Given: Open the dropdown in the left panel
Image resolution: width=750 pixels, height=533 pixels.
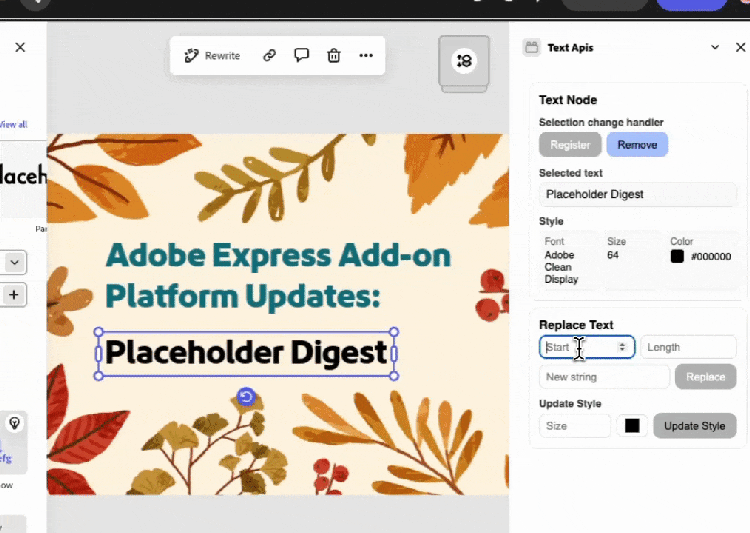Looking at the screenshot, I should 15,262.
